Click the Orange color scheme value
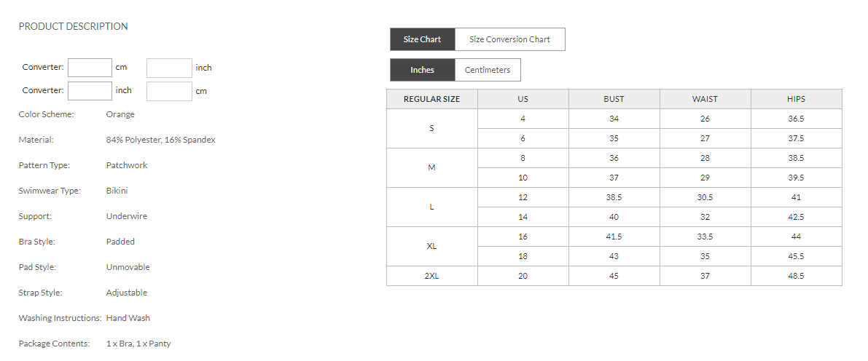The image size is (868, 361). pyautogui.click(x=120, y=114)
